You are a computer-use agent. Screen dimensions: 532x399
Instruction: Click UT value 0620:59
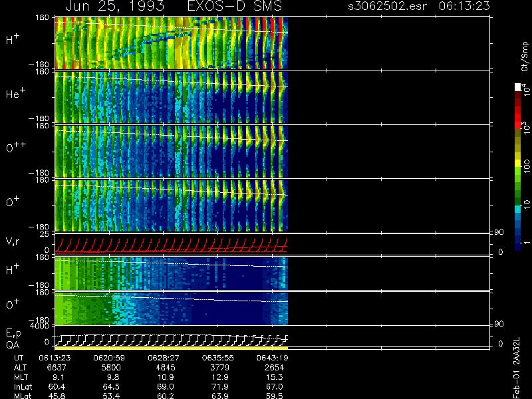[x=109, y=358]
